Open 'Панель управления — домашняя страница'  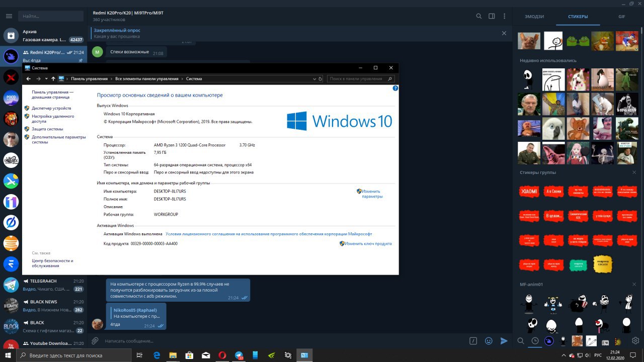52,95
